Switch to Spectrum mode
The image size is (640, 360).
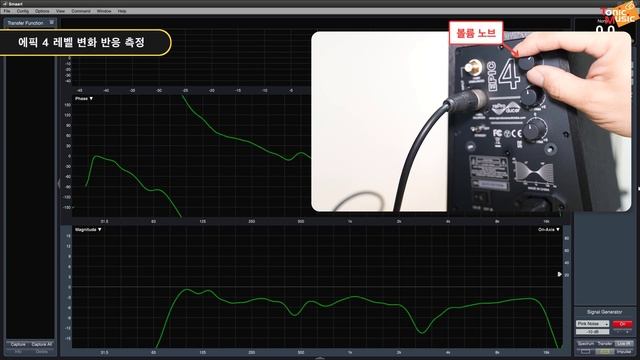point(585,344)
